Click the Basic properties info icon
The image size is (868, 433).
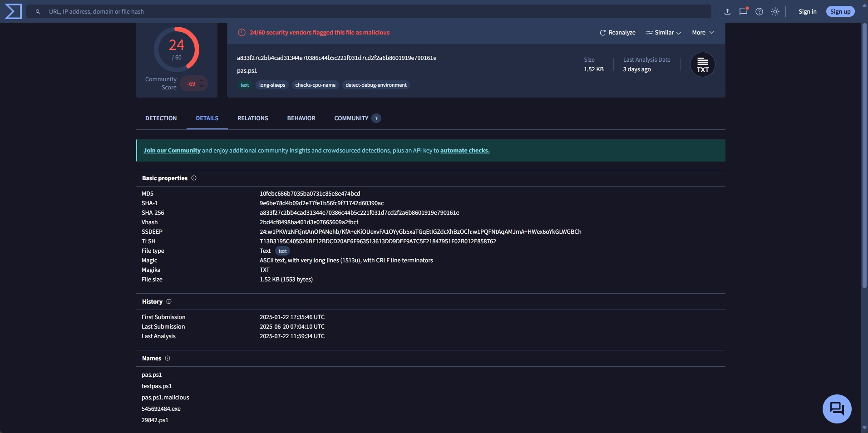194,178
